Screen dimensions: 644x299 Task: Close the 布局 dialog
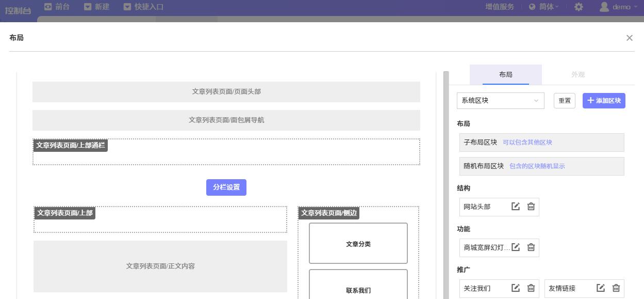point(629,38)
